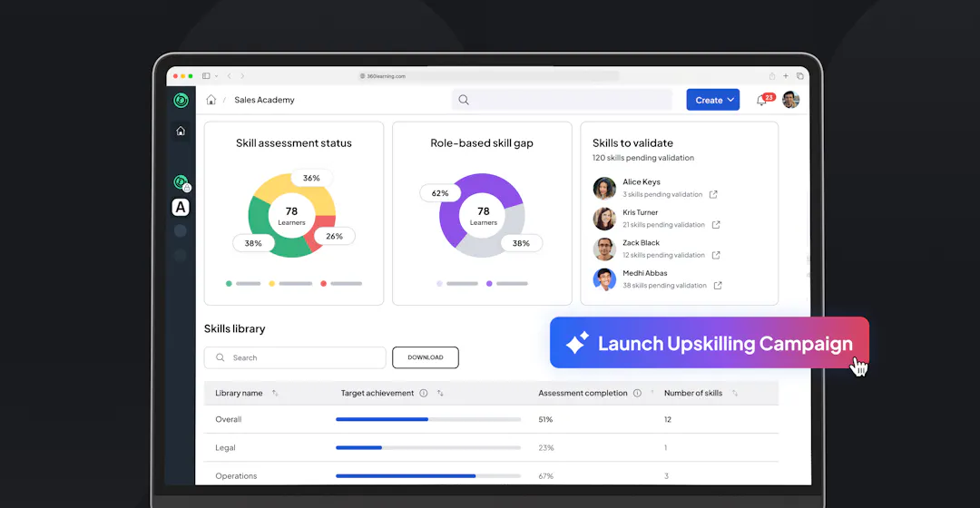Open a new browser tab with the plus icon

(786, 76)
